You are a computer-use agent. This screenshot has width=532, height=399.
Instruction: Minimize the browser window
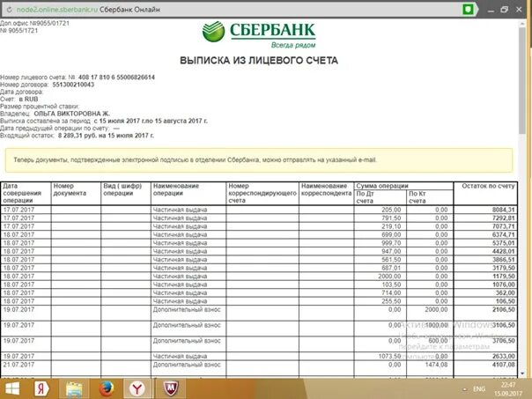pyautogui.click(x=491, y=10)
